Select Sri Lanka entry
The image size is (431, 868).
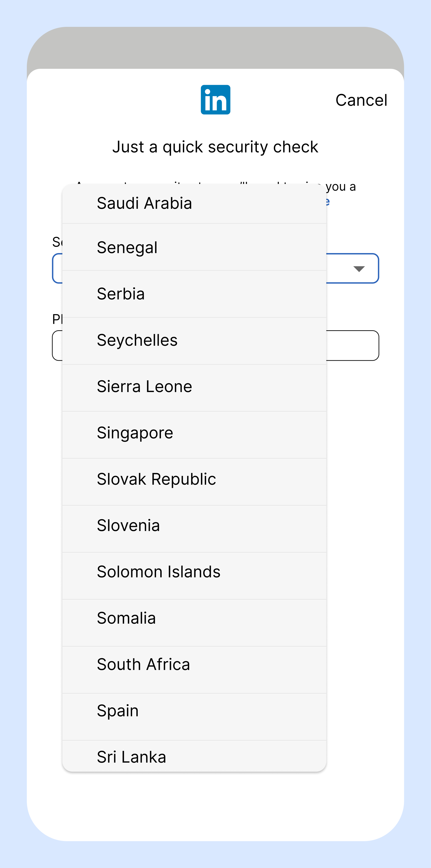pyautogui.click(x=194, y=756)
